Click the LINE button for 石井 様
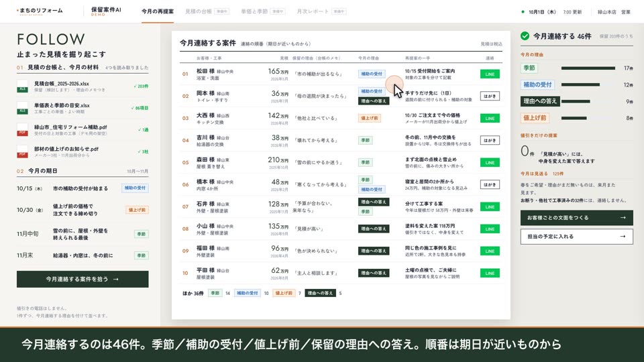The width and height of the screenshot is (644, 362). pyautogui.click(x=490, y=207)
